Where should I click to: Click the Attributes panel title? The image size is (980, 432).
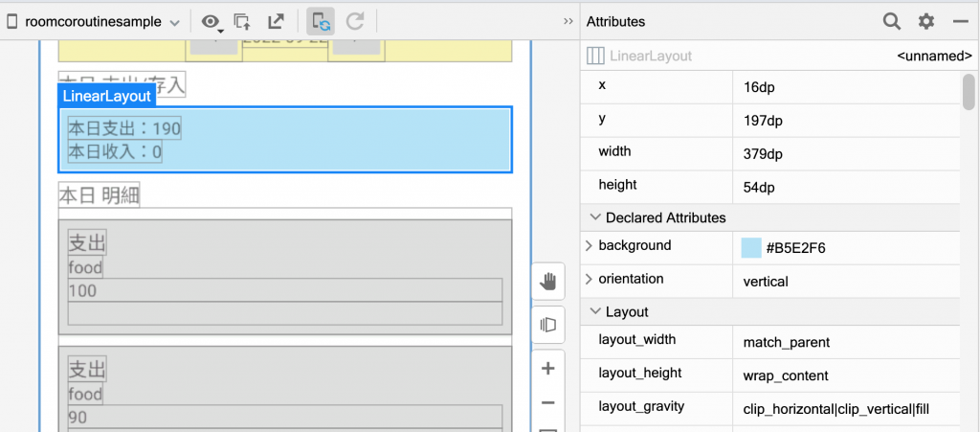click(615, 22)
